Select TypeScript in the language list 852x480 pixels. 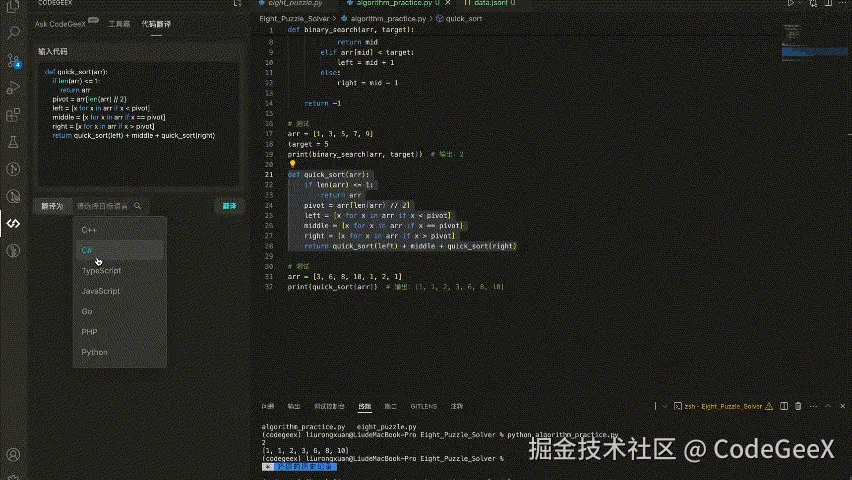pos(120,271)
